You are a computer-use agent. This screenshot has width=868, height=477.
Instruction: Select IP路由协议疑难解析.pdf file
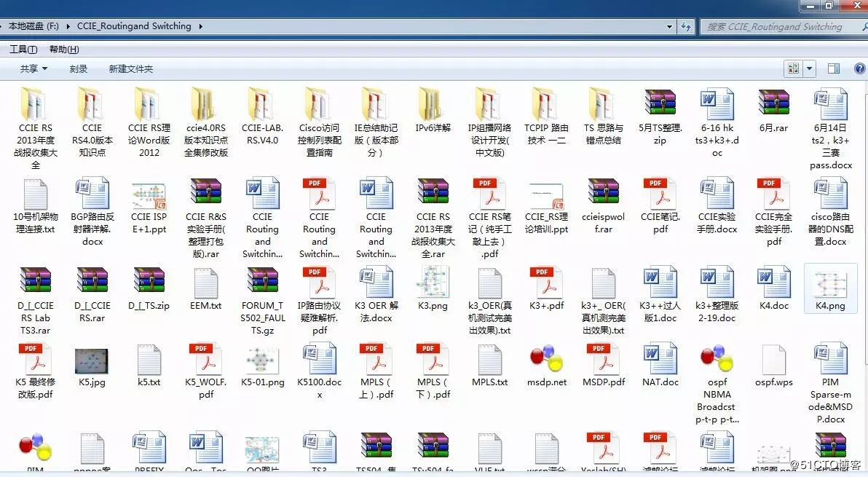point(320,301)
